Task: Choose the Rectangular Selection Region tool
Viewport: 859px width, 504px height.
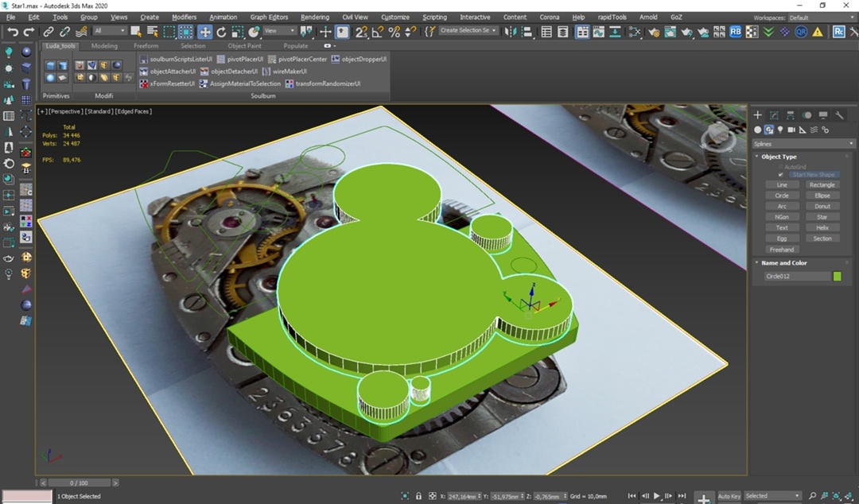Action: click(x=169, y=32)
